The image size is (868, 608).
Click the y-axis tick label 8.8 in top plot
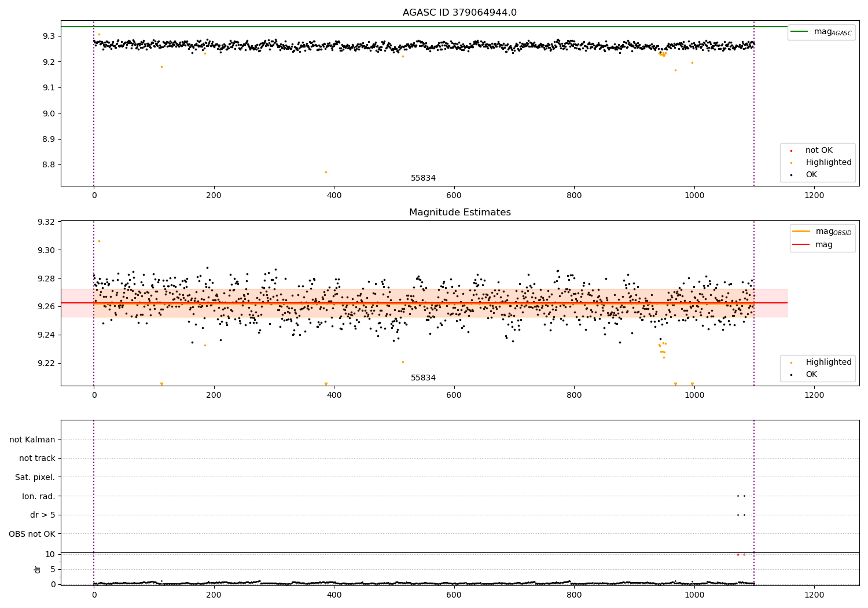(49, 165)
